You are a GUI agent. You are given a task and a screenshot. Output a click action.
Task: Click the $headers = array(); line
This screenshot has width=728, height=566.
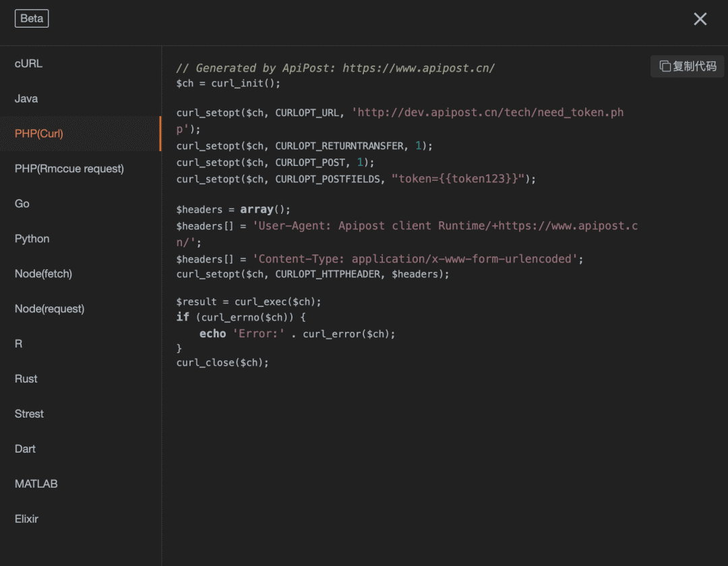[233, 210]
